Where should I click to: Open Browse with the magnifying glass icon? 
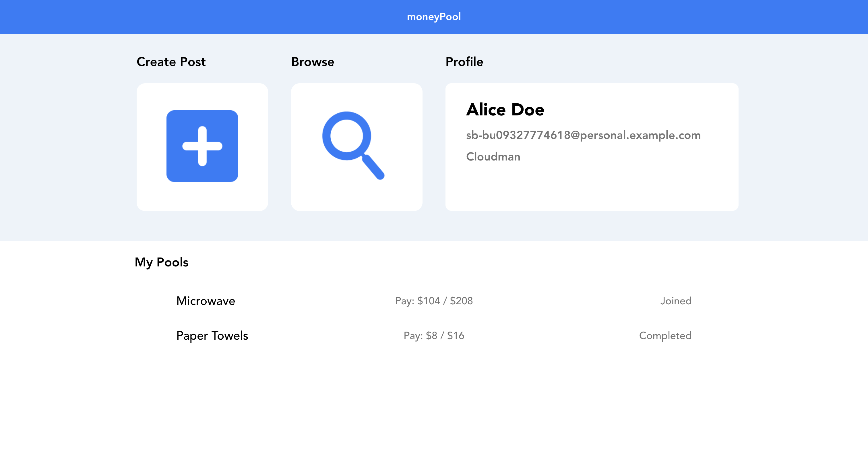(353, 145)
